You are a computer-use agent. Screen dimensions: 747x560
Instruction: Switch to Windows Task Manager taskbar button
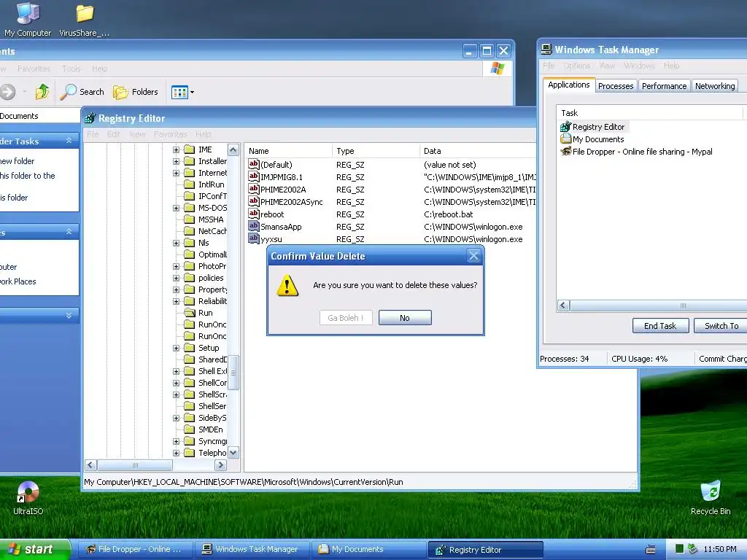[252, 550]
